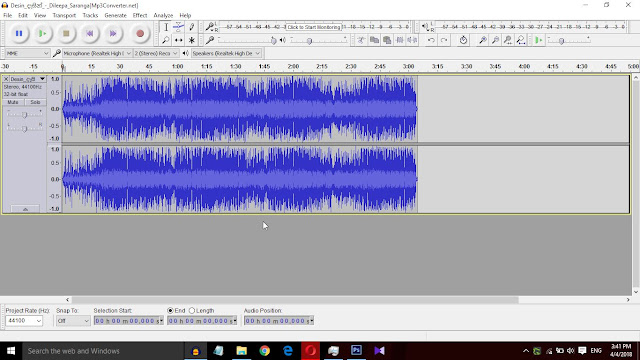Viewport: 640px width, 360px height.
Task: Click the Silence audio icon
Action: pyautogui.click(x=412, y=40)
